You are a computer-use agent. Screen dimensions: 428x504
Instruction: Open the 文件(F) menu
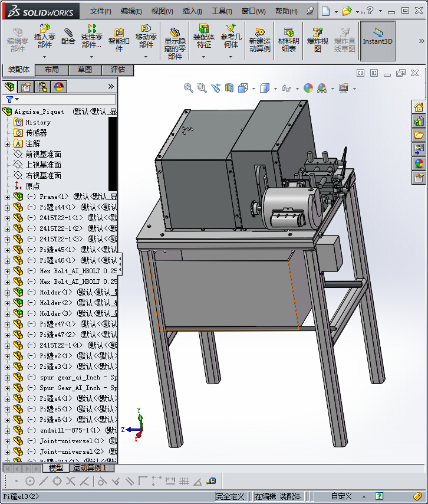(100, 11)
